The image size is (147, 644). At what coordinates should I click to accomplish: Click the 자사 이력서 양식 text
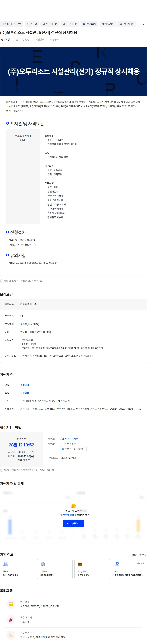pos(68,444)
